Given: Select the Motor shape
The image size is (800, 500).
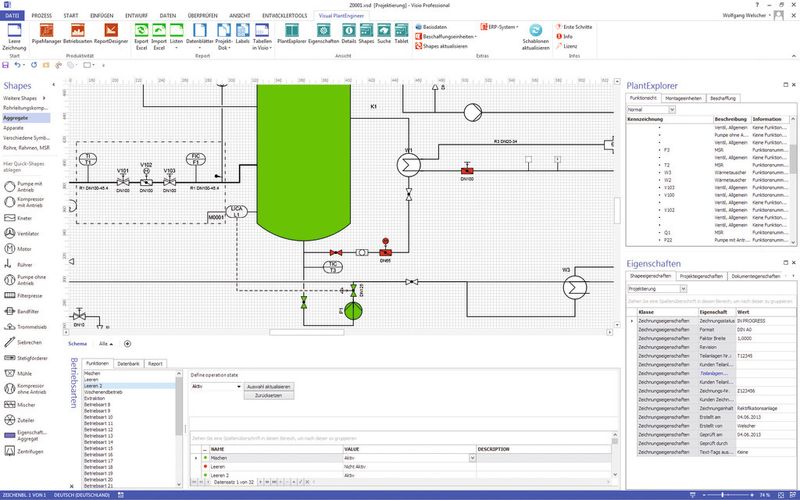Looking at the screenshot, I should pos(18,249).
